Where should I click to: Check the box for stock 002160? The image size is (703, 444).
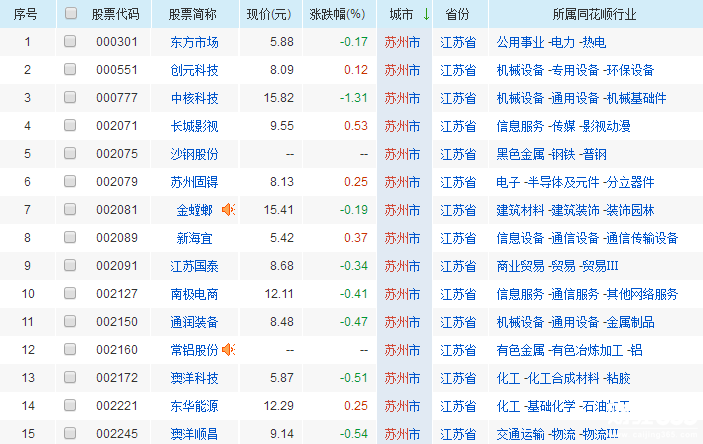(70, 349)
